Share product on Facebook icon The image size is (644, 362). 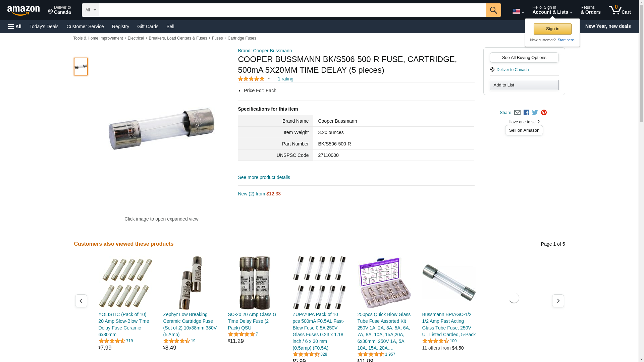pyautogui.click(x=526, y=113)
